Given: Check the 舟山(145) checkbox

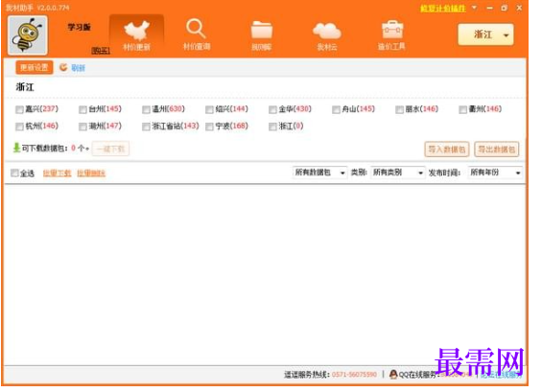Looking at the screenshot, I should [336, 110].
